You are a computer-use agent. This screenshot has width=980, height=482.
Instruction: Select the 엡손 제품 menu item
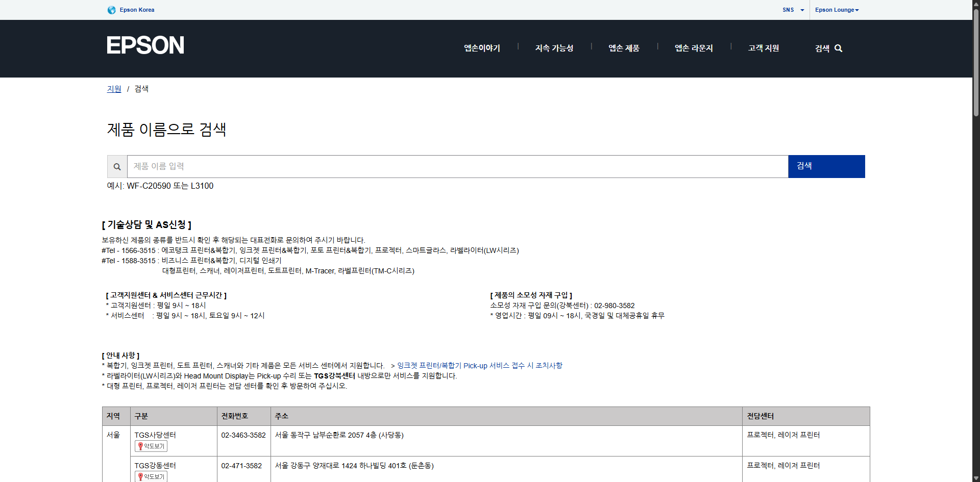point(624,48)
